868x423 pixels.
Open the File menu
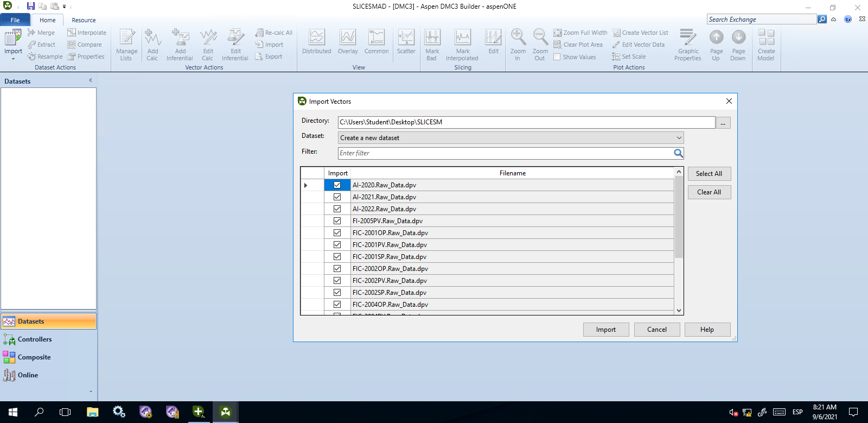tap(15, 20)
